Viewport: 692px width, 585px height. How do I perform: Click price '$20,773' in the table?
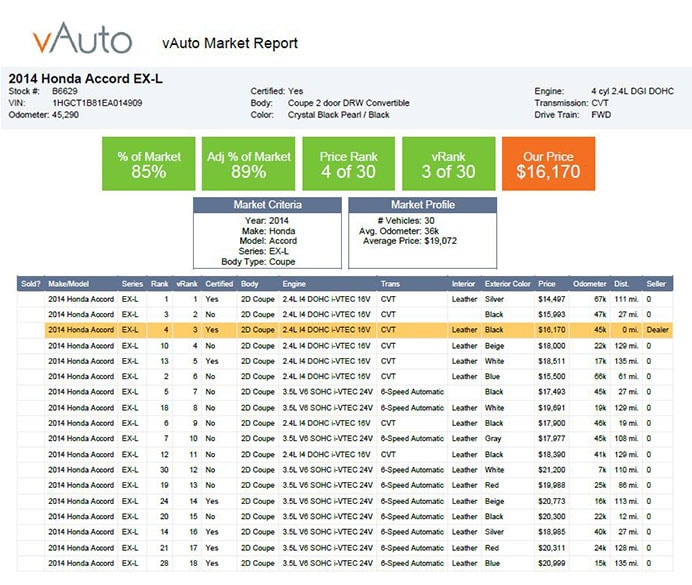(x=552, y=501)
